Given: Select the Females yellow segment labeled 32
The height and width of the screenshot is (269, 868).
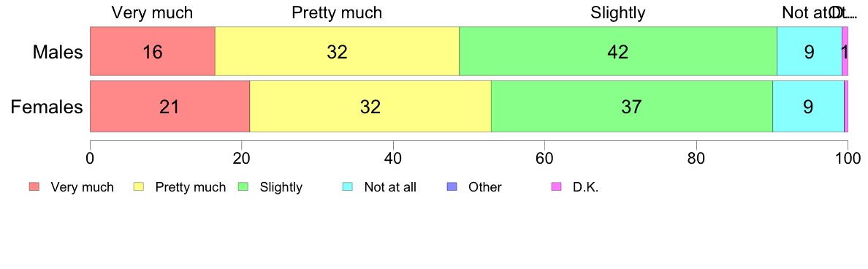Looking at the screenshot, I should [370, 106].
